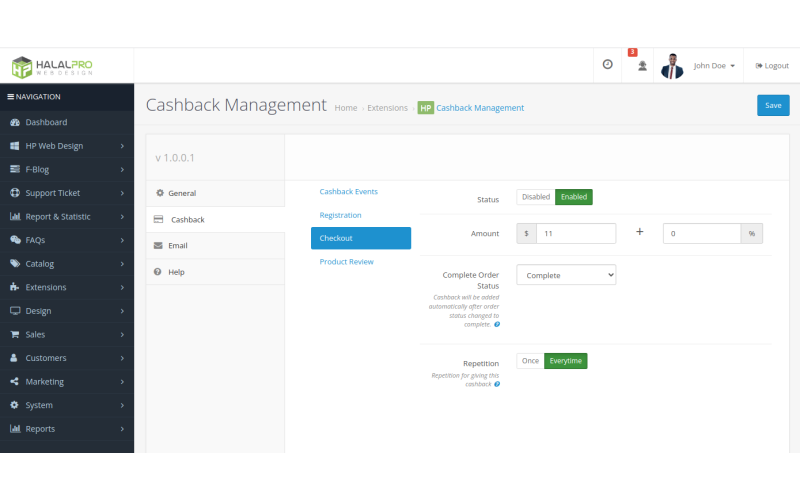Viewport: 800px width, 500px height.
Task: Open the Complete Order Status dropdown
Action: pos(566,275)
